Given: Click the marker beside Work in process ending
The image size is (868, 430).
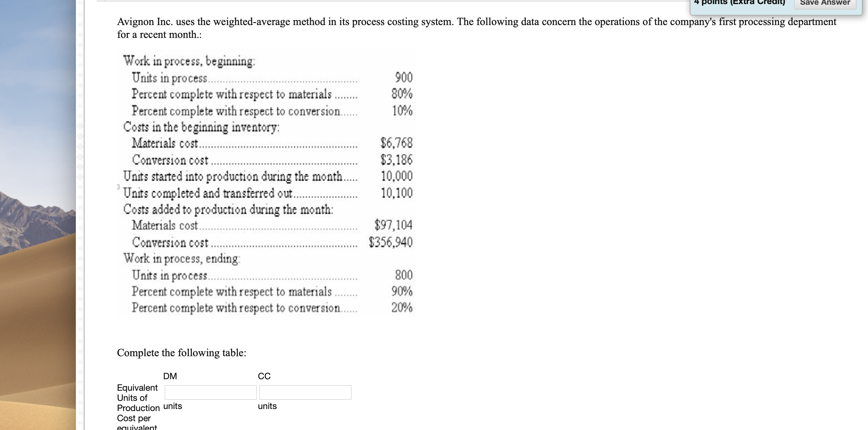Looking at the screenshot, I should [80, 258].
